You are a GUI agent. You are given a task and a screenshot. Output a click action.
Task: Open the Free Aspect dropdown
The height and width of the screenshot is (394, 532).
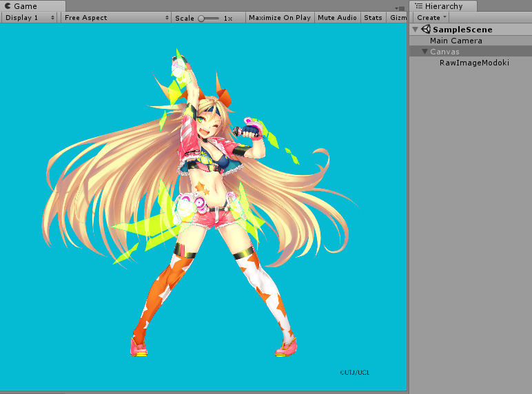tap(116, 18)
